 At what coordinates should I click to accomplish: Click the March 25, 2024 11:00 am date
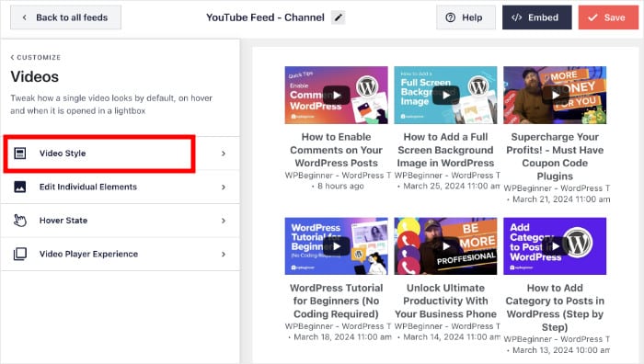[452, 187]
